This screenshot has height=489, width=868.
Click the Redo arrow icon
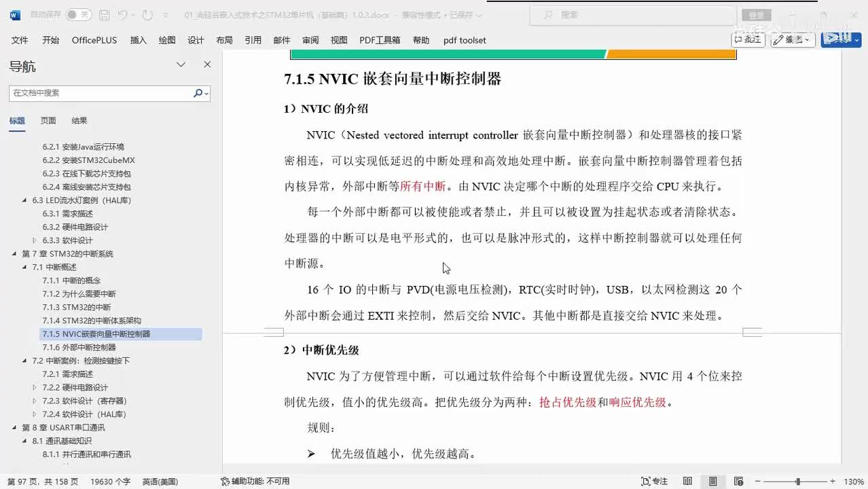tap(147, 14)
